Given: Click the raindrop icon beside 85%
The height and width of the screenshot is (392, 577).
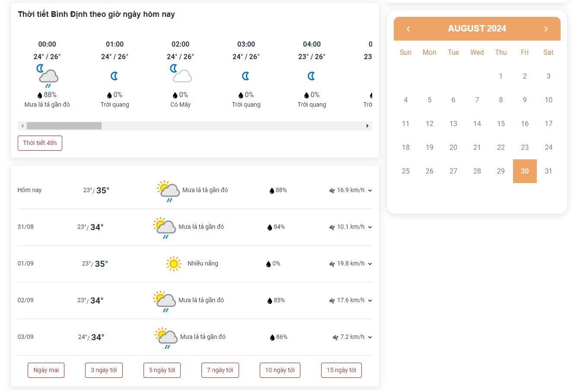Looking at the screenshot, I should (270, 300).
